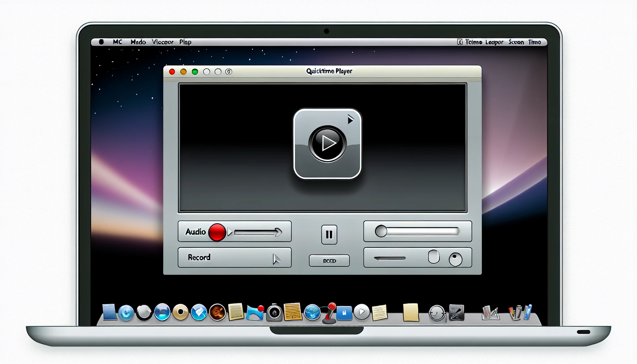The image size is (637, 364).
Task: Click the round knob of the playback progress slider
Action: [x=381, y=231]
